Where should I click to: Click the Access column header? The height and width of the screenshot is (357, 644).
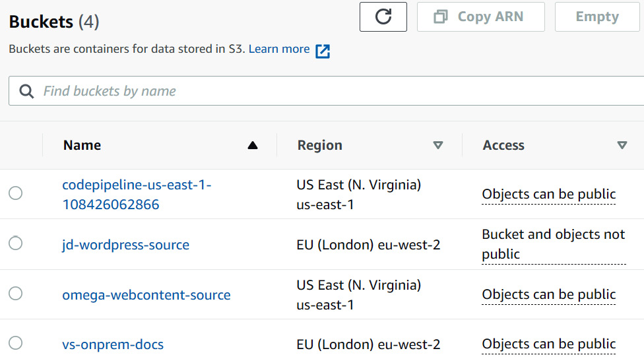[503, 145]
